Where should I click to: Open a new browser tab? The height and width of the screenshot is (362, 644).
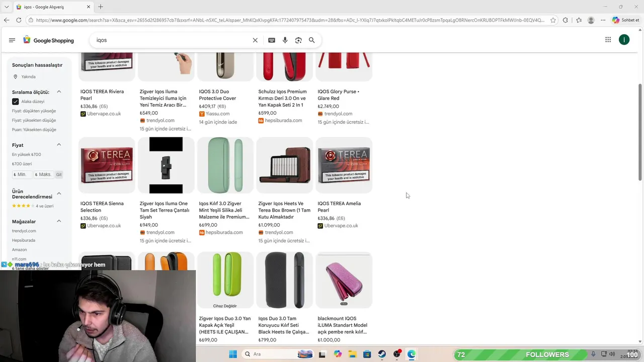(101, 7)
